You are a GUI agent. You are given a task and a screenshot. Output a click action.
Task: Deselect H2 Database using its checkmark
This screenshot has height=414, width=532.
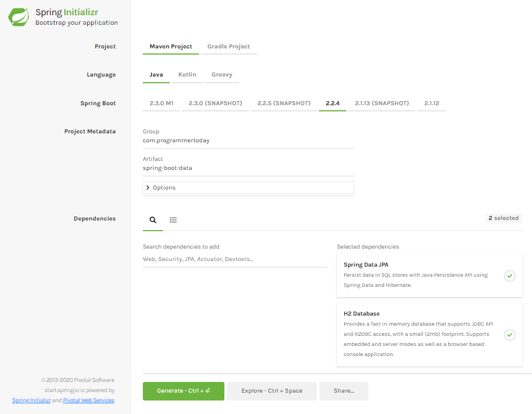[x=510, y=335]
